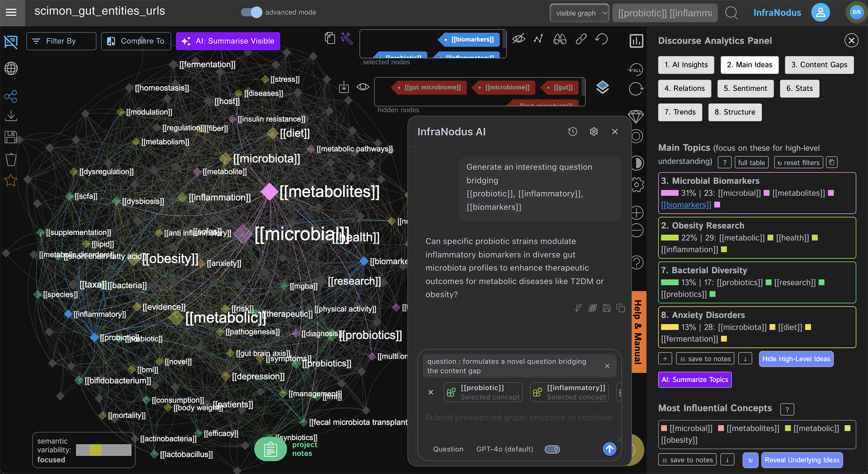Click the [[biomarkers]] link in Microbial Biomarkers topic

point(686,205)
